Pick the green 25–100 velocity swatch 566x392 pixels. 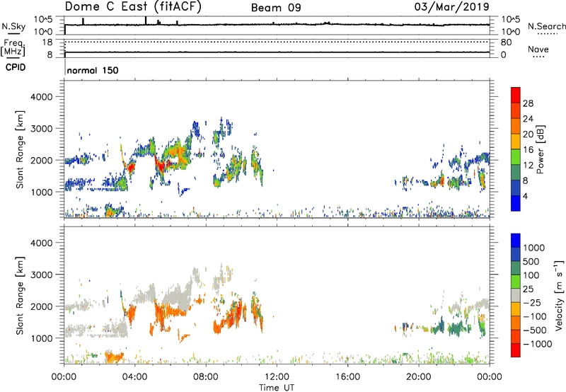click(x=516, y=282)
